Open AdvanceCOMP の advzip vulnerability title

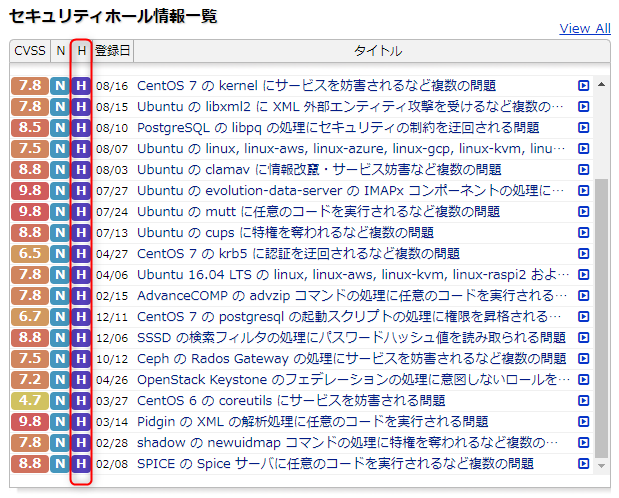point(352,296)
